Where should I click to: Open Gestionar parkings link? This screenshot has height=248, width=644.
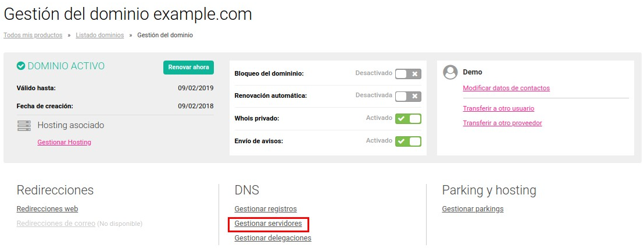[473, 209]
